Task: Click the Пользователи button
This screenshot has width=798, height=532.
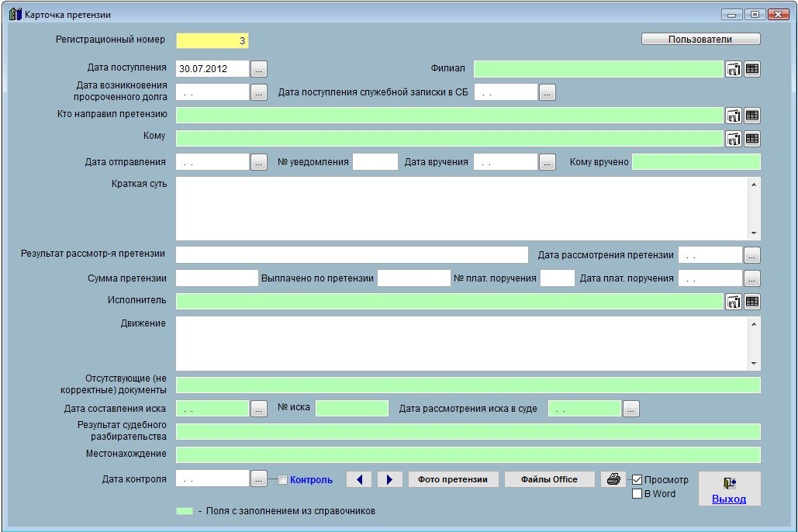Action: tap(700, 39)
